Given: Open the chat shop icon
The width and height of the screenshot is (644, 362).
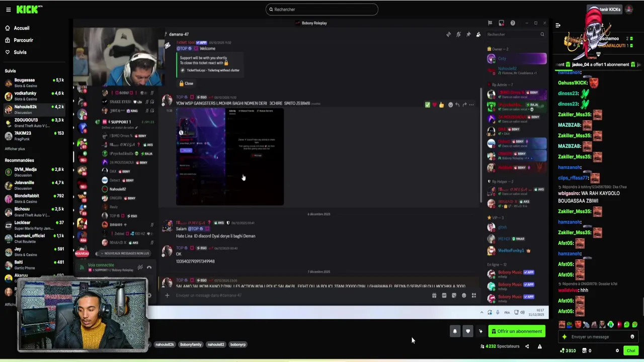Looking at the screenshot, I should point(586,350).
